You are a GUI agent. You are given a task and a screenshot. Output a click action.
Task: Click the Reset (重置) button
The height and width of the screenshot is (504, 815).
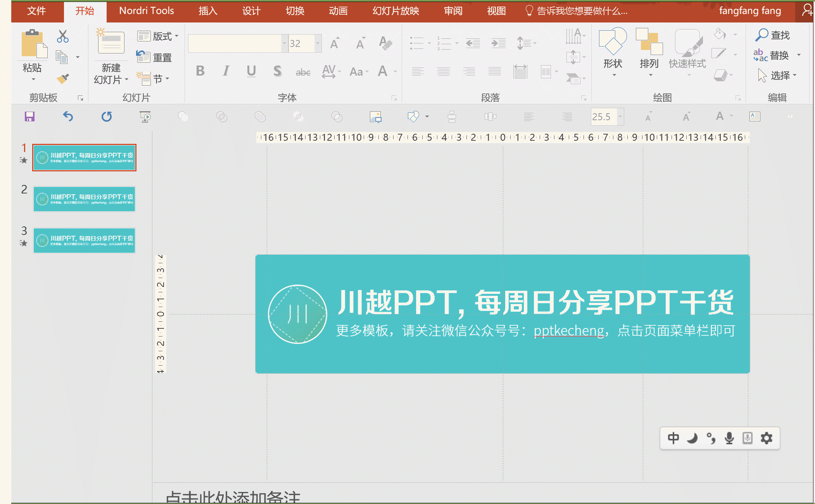point(154,57)
